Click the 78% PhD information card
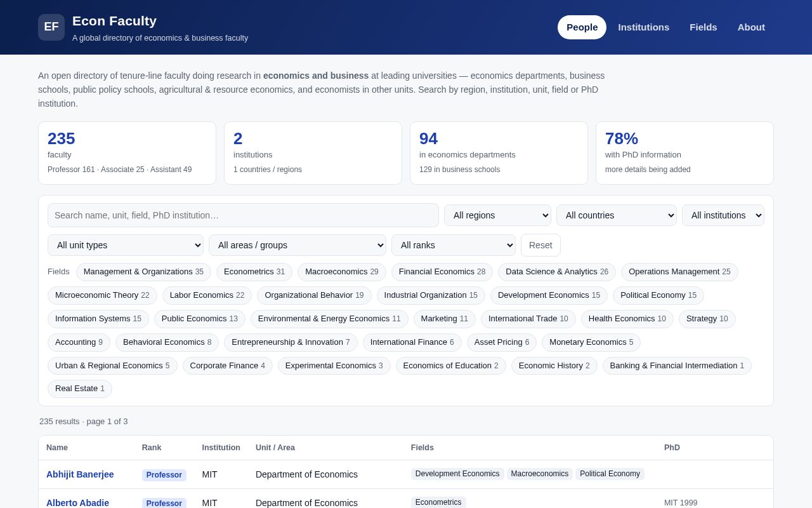Image resolution: width=812 pixels, height=508 pixels. click(684, 153)
